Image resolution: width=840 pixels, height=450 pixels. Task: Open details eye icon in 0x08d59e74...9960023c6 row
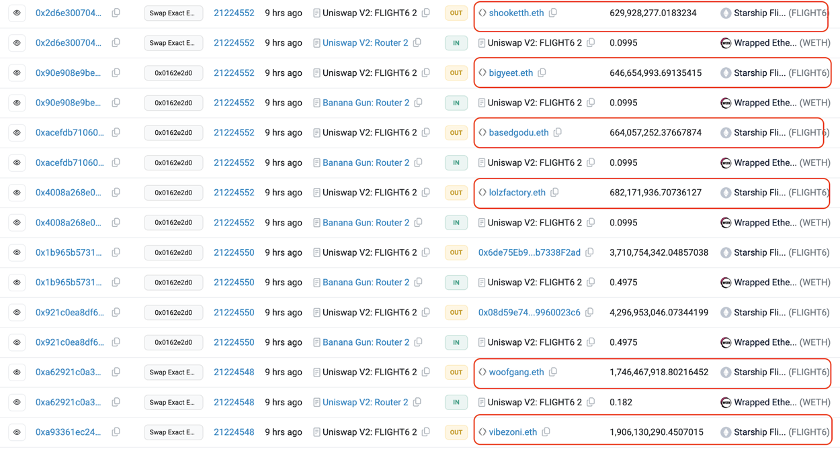(17, 312)
